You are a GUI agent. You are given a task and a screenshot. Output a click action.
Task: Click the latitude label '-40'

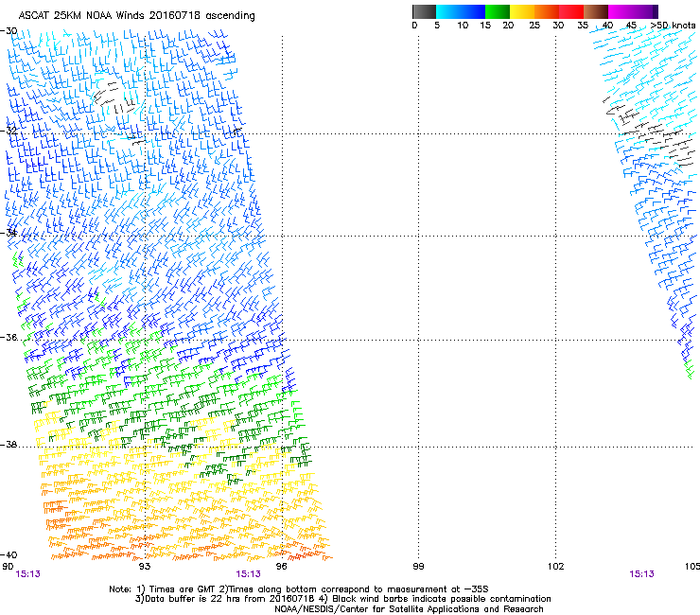pyautogui.click(x=9, y=554)
